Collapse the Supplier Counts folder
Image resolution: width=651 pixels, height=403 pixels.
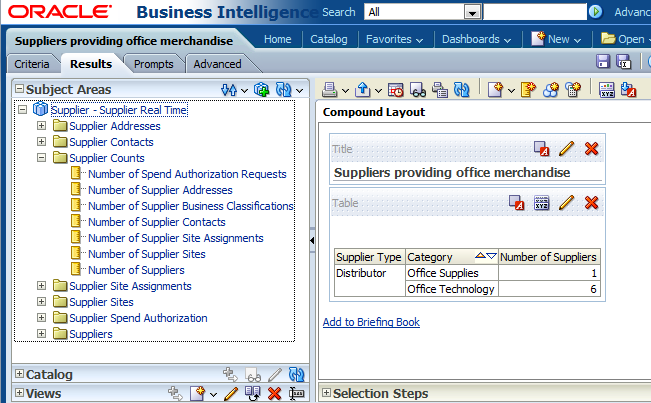click(x=42, y=158)
